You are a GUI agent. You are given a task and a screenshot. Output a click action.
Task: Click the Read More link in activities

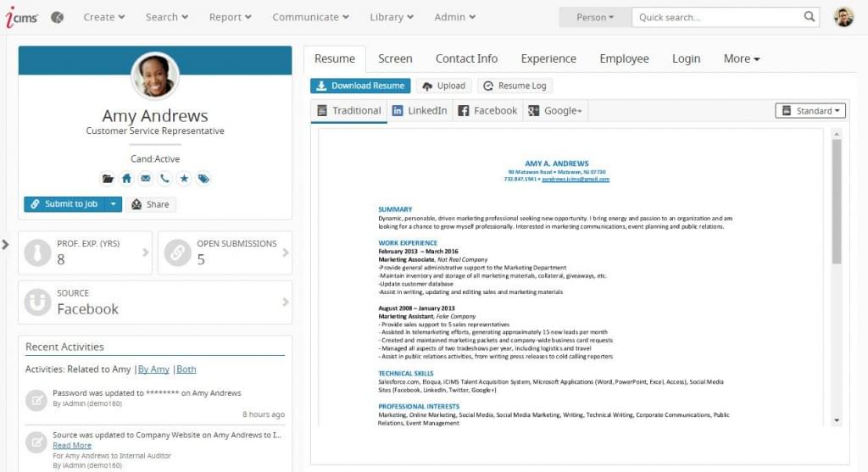click(72, 446)
